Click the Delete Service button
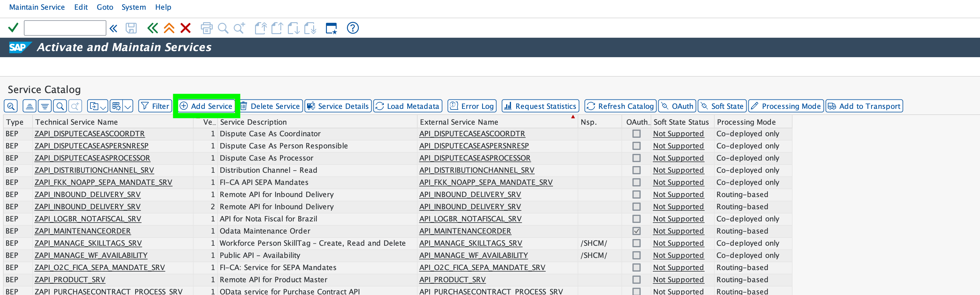The height and width of the screenshot is (295, 980). (x=270, y=106)
